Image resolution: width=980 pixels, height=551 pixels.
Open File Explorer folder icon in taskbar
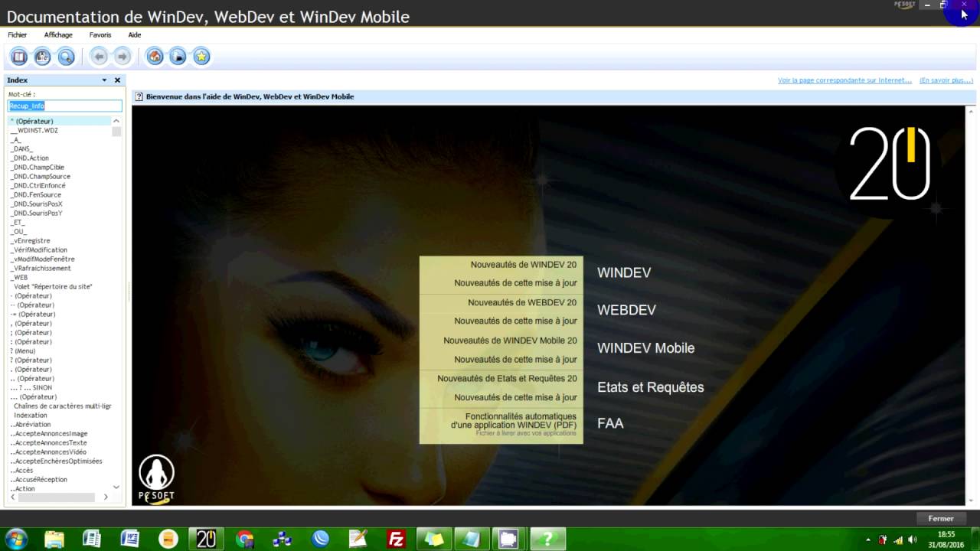54,539
